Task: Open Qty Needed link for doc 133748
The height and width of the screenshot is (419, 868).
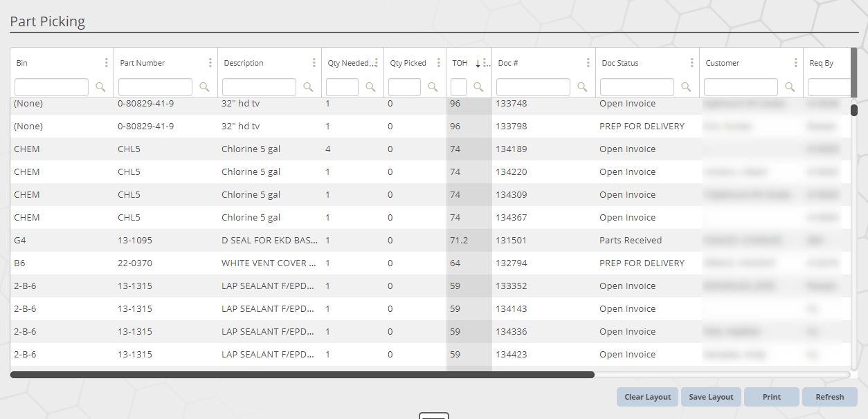Action: [x=327, y=104]
